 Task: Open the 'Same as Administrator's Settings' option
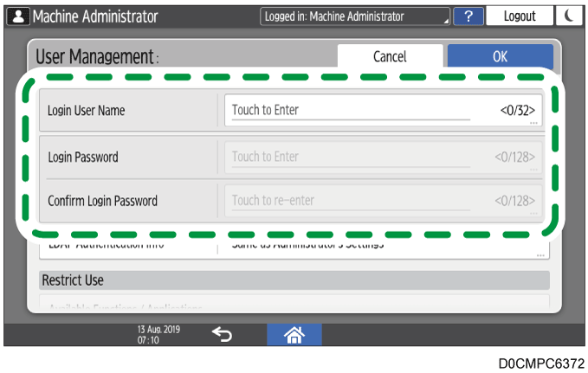pyautogui.click(x=384, y=245)
